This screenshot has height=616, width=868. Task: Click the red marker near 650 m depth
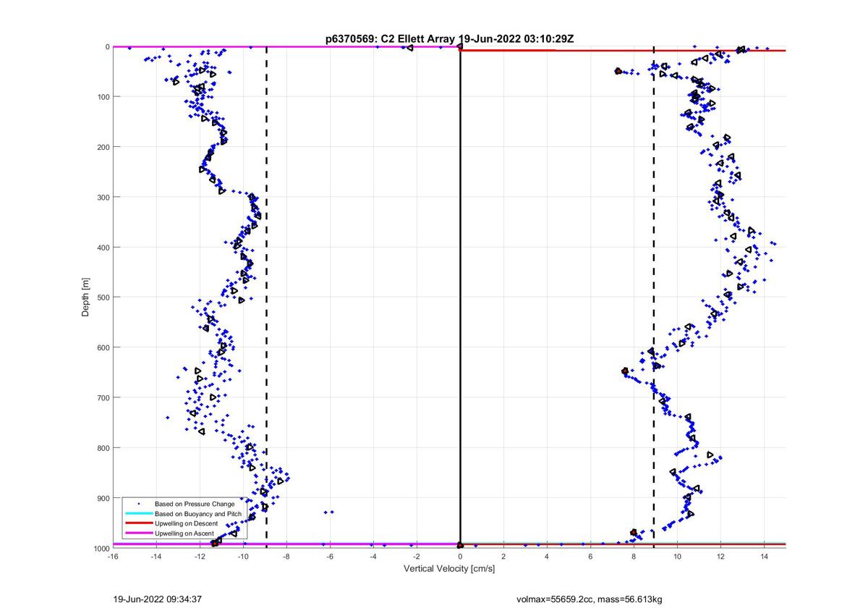click(625, 371)
